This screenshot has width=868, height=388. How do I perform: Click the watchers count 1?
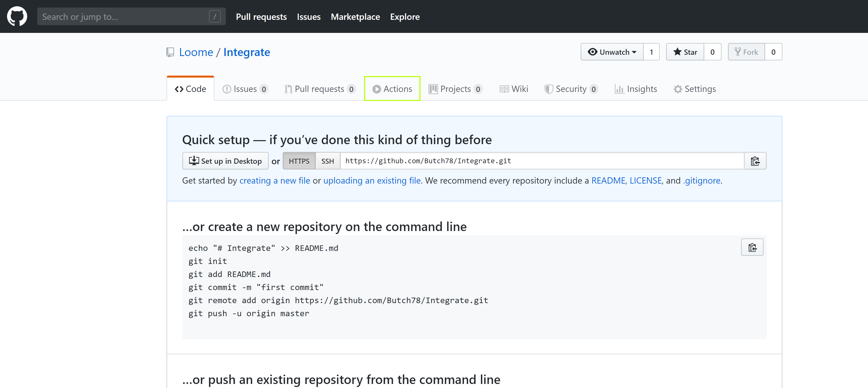651,52
